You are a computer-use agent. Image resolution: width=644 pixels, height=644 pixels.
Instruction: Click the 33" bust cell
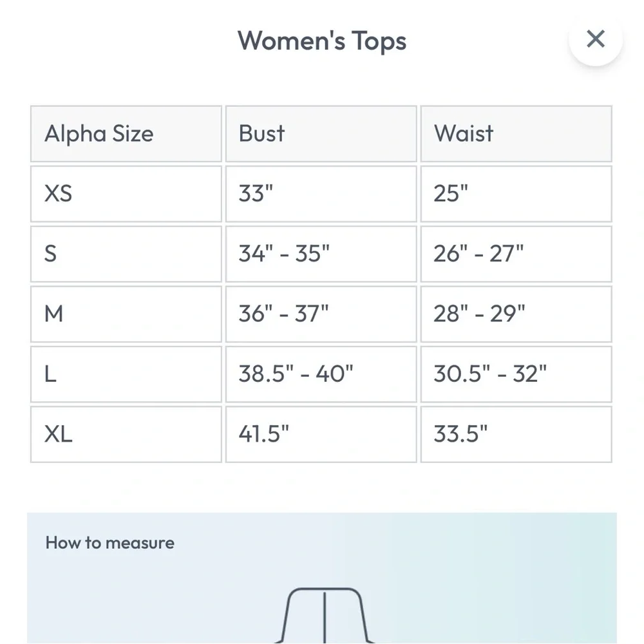(x=256, y=194)
